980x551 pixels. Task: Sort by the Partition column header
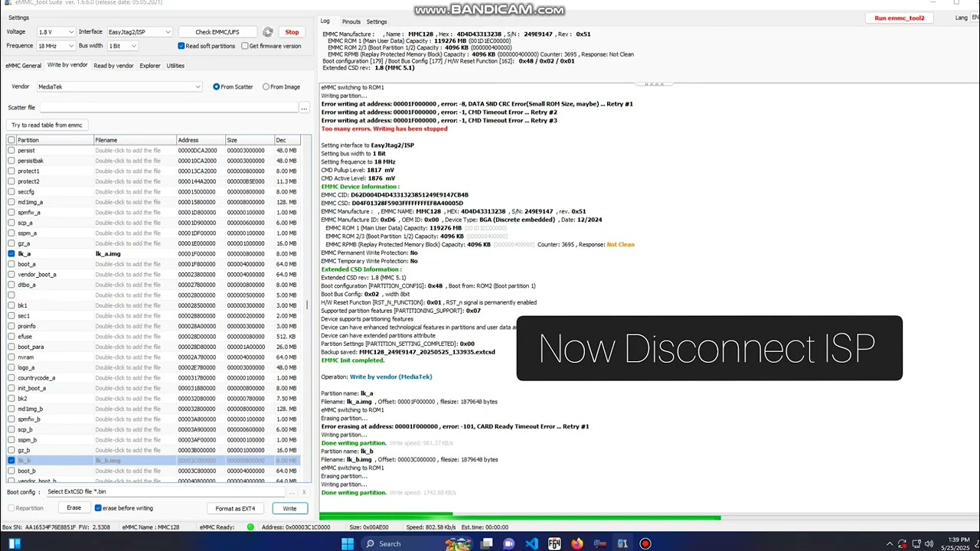pos(54,140)
